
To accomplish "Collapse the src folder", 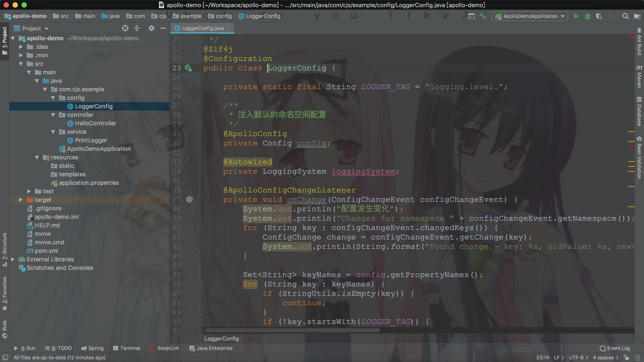I will point(21,64).
